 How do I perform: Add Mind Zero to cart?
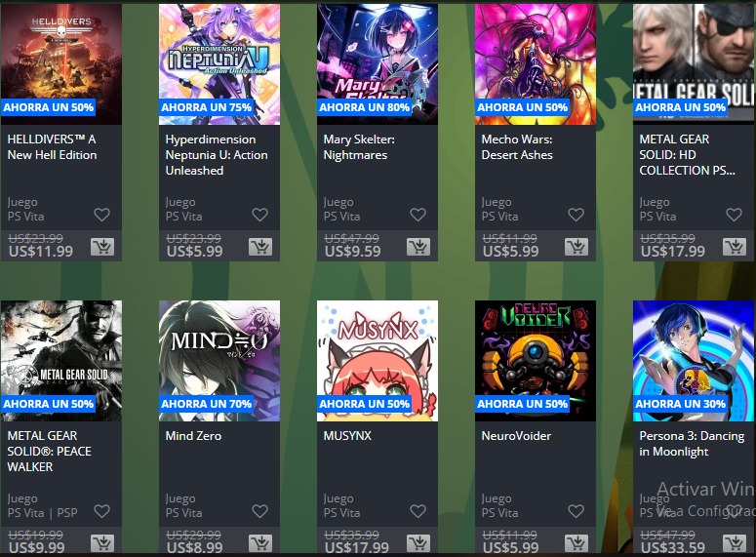(x=260, y=543)
